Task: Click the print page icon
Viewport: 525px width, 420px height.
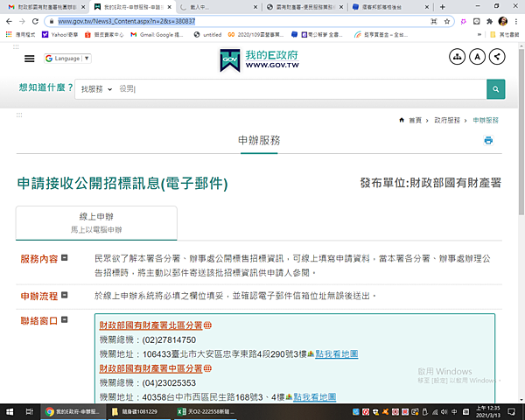Action: 488,140
